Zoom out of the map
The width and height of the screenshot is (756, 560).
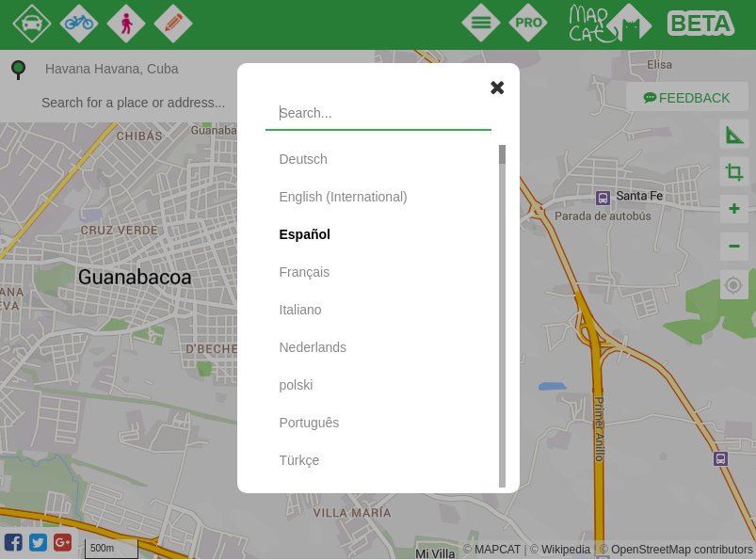click(734, 247)
